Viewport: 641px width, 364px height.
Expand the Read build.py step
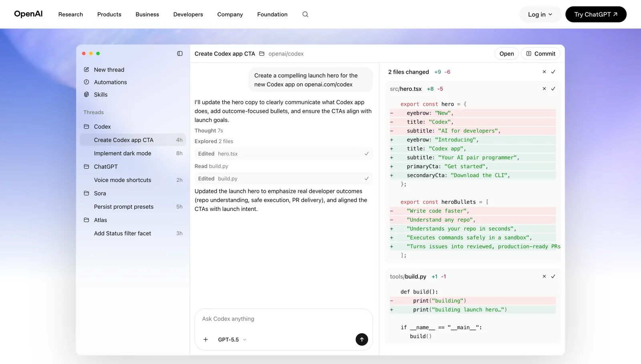[x=212, y=166]
